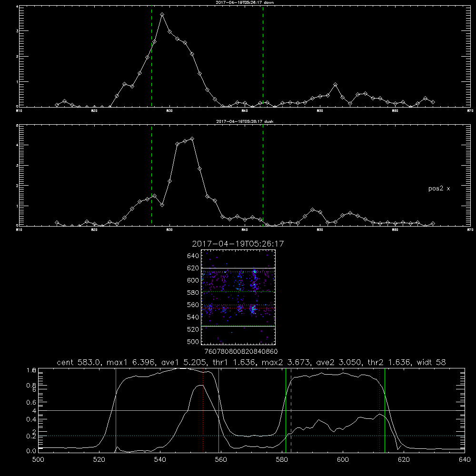Image resolution: width=476 pixels, height=476 pixels.
Task: Click the '500' x-axis label of bottom plot
Action: pos(38,460)
